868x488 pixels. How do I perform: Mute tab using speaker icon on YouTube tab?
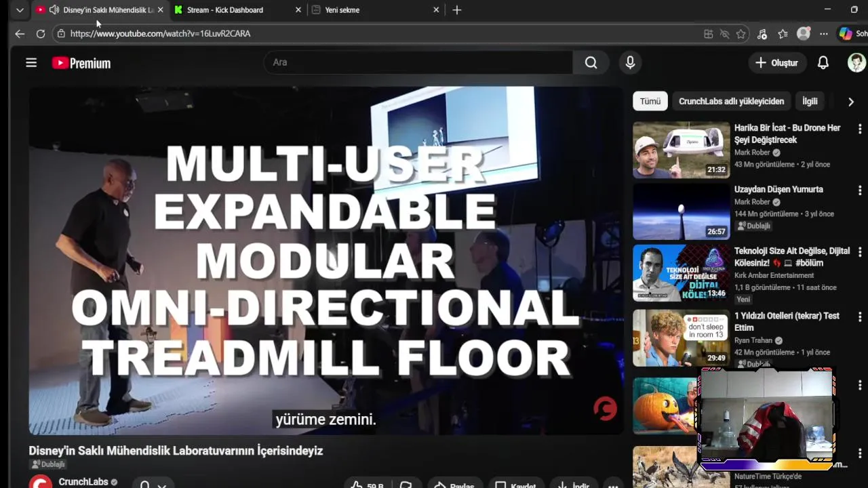pyautogui.click(x=54, y=10)
